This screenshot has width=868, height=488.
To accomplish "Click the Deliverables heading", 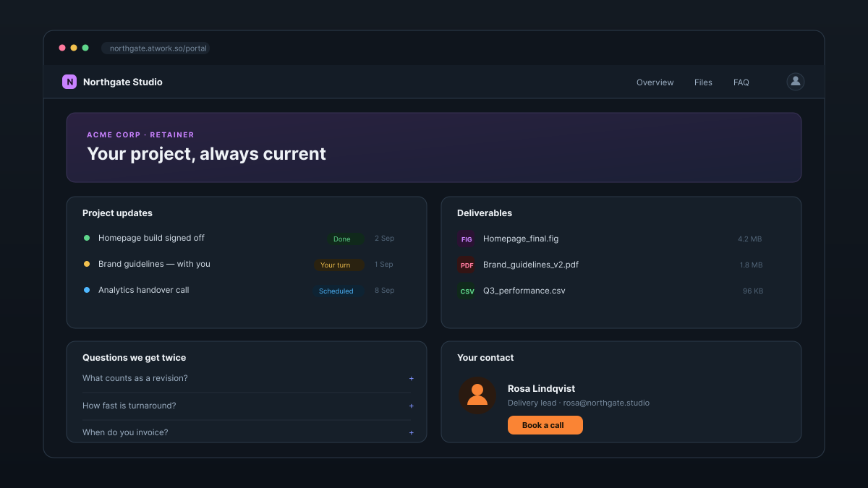I will point(485,213).
